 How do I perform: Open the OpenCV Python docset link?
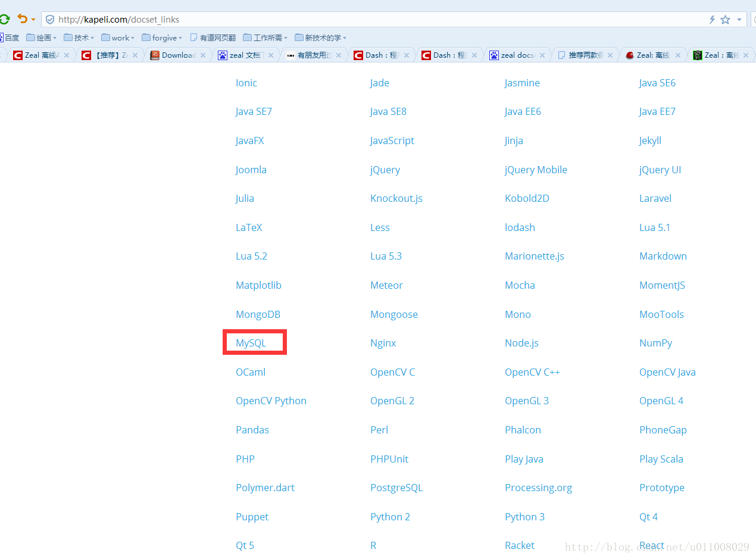(x=271, y=401)
